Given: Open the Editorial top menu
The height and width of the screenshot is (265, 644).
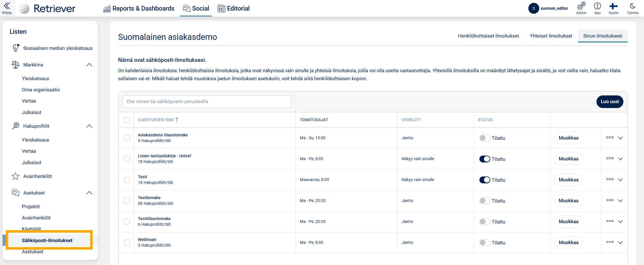Looking at the screenshot, I should point(234,8).
